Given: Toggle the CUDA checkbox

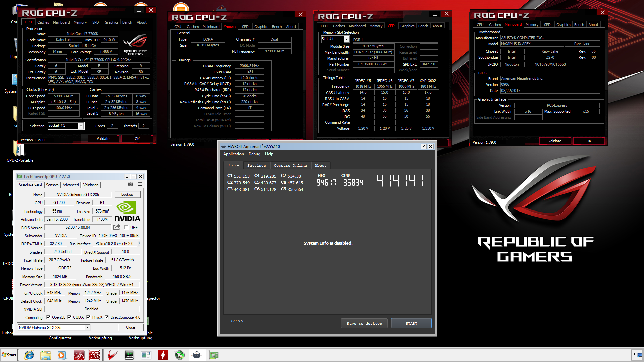Looking at the screenshot, I should point(69,317).
